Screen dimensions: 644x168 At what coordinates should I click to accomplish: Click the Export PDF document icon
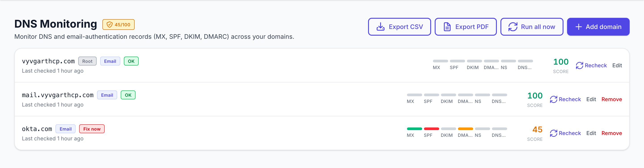[447, 27]
